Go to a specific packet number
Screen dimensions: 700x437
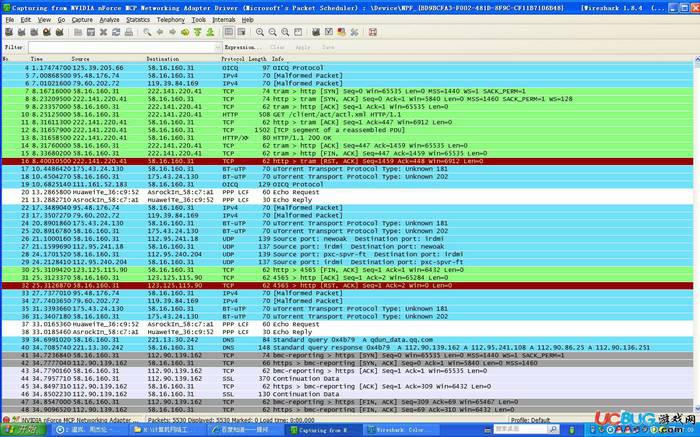(185, 32)
